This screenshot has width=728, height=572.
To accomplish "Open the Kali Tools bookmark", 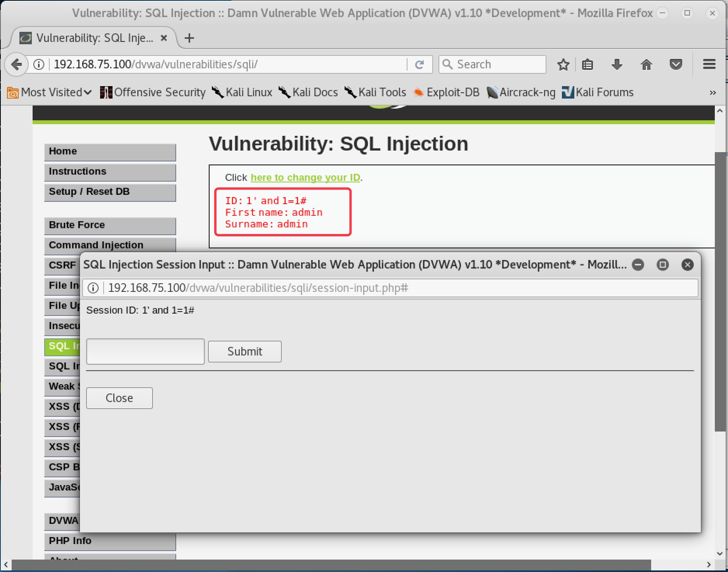I will click(x=375, y=92).
